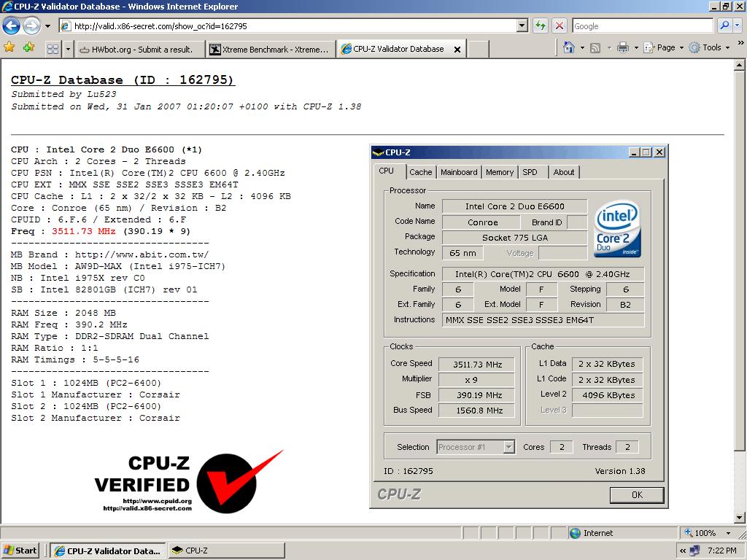
Task: Click the browser Forward arrow button
Action: (31, 26)
